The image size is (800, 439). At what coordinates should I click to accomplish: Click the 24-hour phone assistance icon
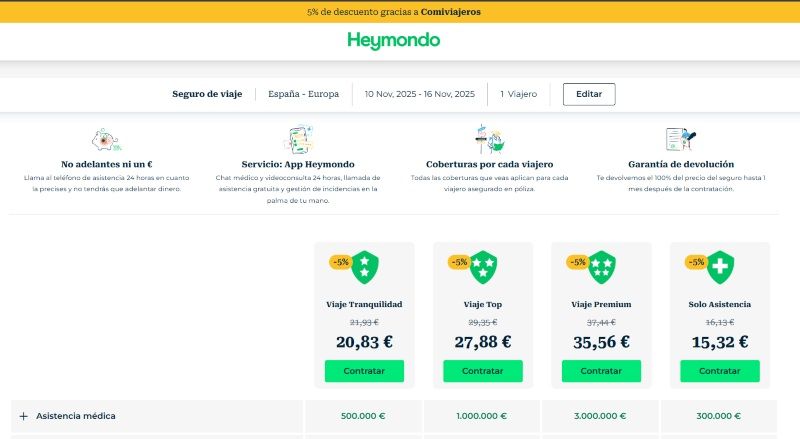[x=107, y=140]
